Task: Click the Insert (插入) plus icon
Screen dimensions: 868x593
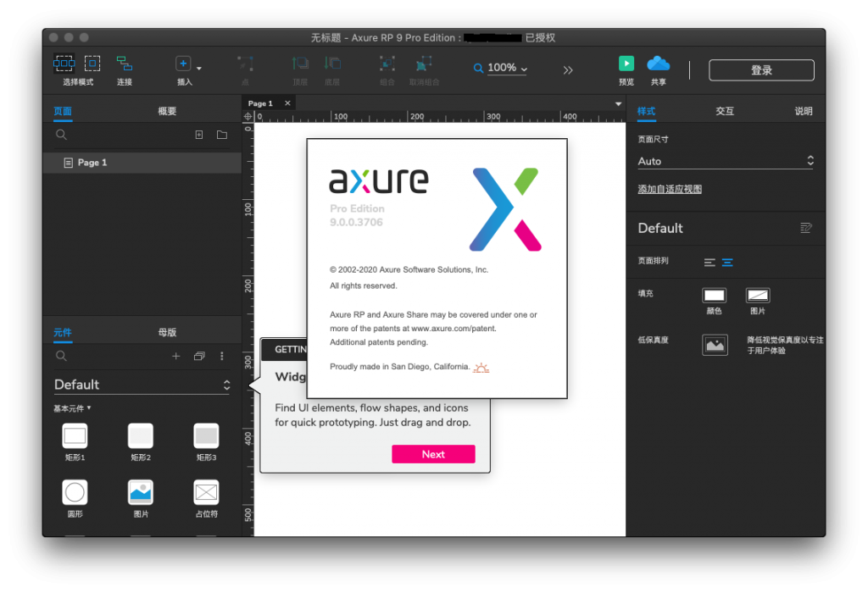Action: coord(183,63)
